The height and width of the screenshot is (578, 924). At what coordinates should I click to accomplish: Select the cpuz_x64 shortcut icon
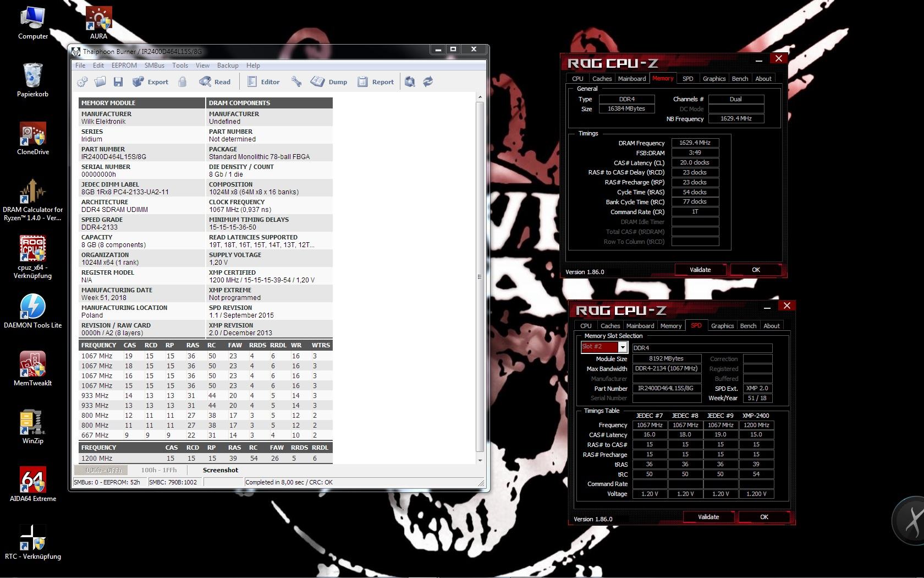tap(33, 257)
